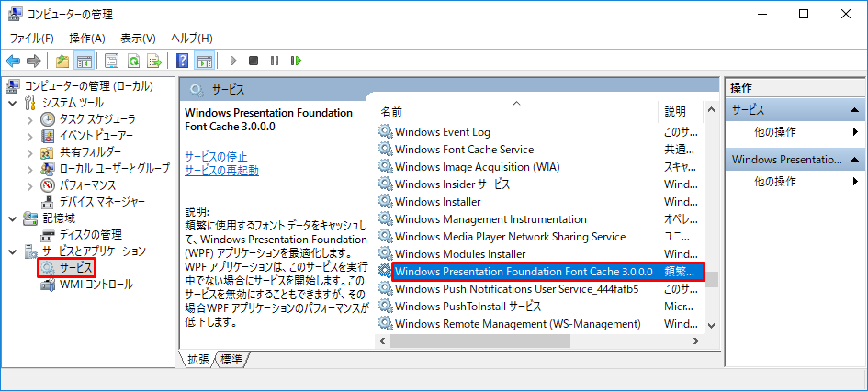This screenshot has width=868, height=391.
Task: Click the サービスの再起動 link
Action: coord(221,171)
